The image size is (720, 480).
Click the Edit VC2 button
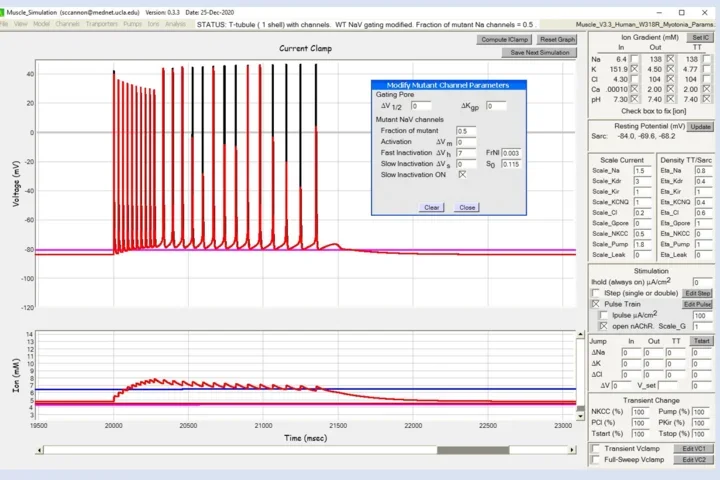tap(693, 460)
